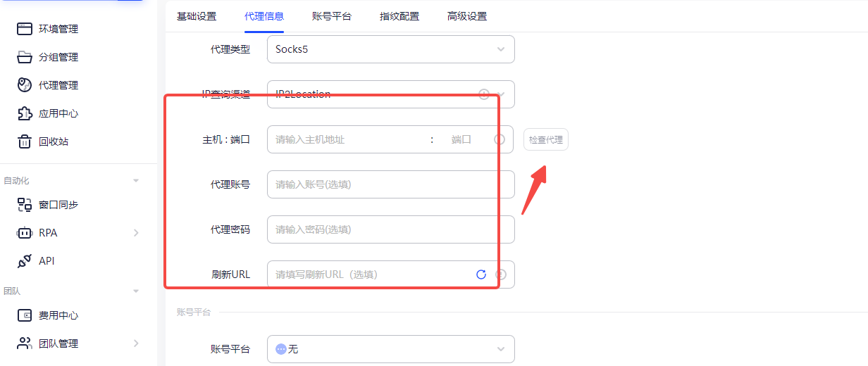Click the 代理管理 sidebar icon
Screen dimensions: 868x366
click(25, 85)
